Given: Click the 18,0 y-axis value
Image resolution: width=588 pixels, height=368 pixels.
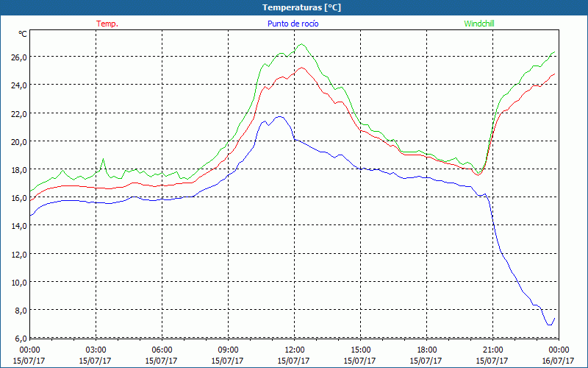Looking at the screenshot, I should pyautogui.click(x=20, y=170).
